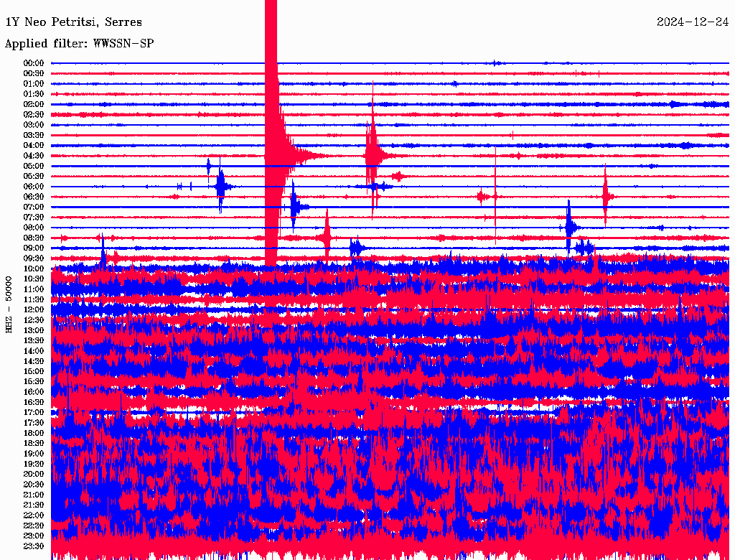Select the 19:30 time label

(34, 465)
